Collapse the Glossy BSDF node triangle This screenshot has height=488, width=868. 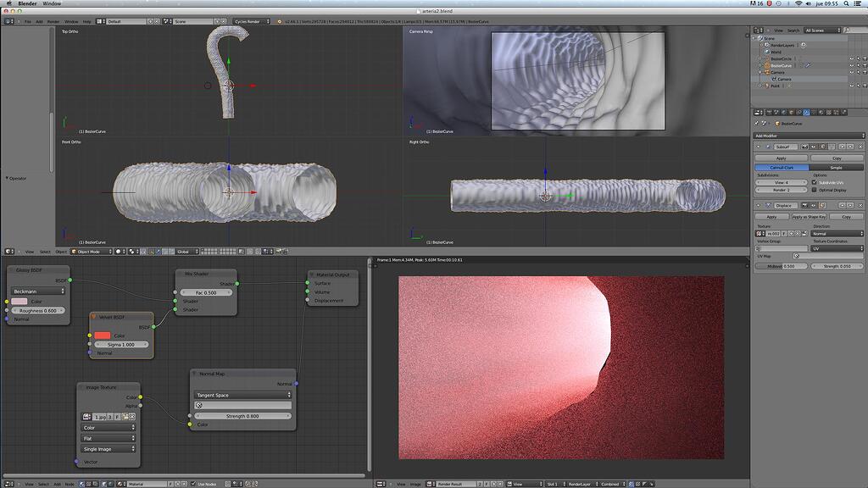click(x=12, y=270)
